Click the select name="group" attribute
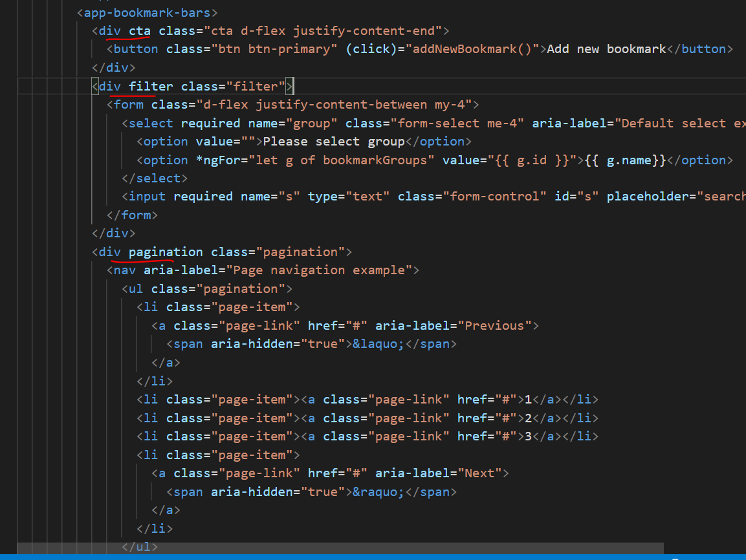Viewport: 746px width, 560px height. (x=292, y=124)
